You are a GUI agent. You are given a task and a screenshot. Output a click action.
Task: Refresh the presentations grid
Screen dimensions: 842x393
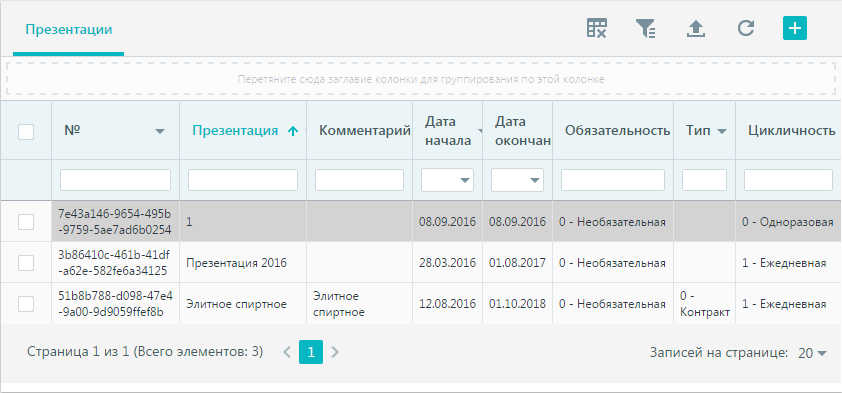(746, 28)
